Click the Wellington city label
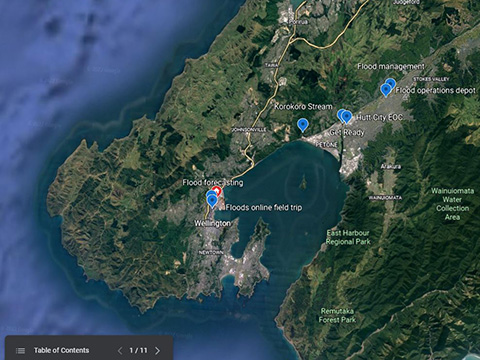Viewport: 480px width, 360px height. 213,223
